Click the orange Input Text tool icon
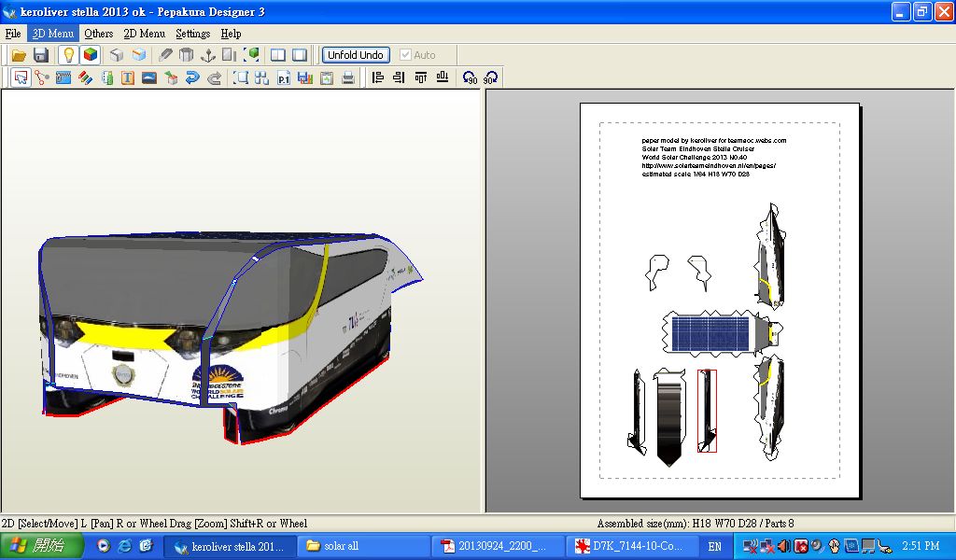Image resolution: width=956 pixels, height=560 pixels. click(x=128, y=78)
